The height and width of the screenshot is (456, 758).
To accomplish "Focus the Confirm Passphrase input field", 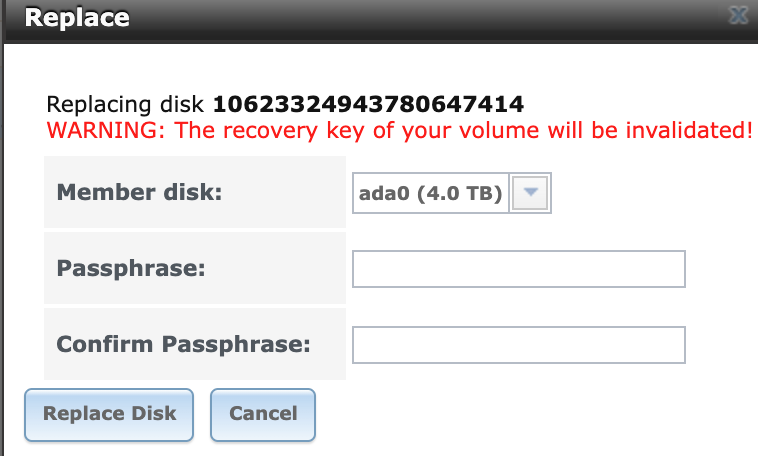I will click(x=519, y=345).
